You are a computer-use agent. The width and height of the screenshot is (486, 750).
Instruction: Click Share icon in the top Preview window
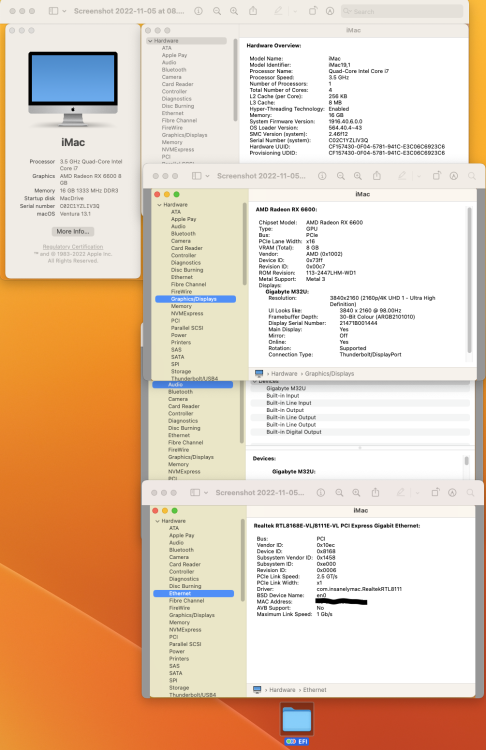click(x=253, y=11)
